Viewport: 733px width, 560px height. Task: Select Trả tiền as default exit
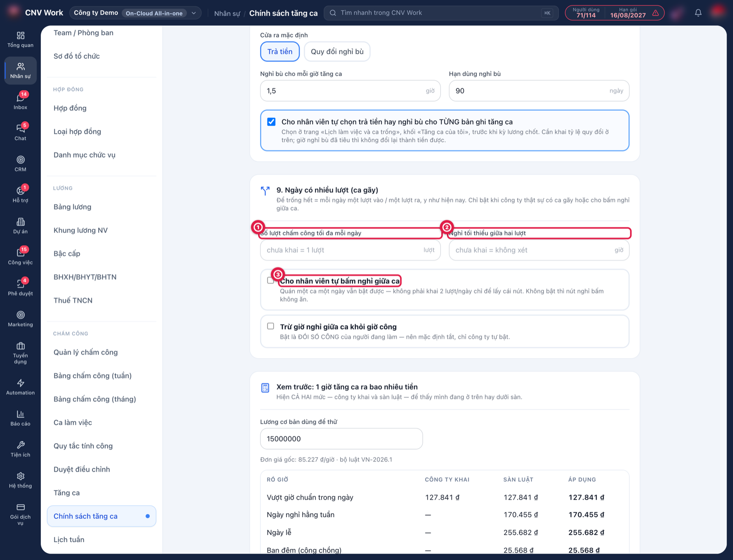[280, 51]
